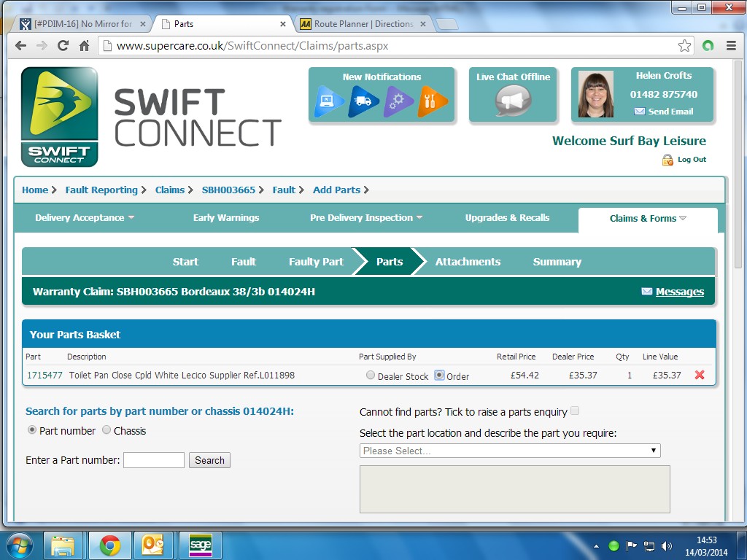
Task: Click the Send Email envelope icon
Action: tap(639, 112)
